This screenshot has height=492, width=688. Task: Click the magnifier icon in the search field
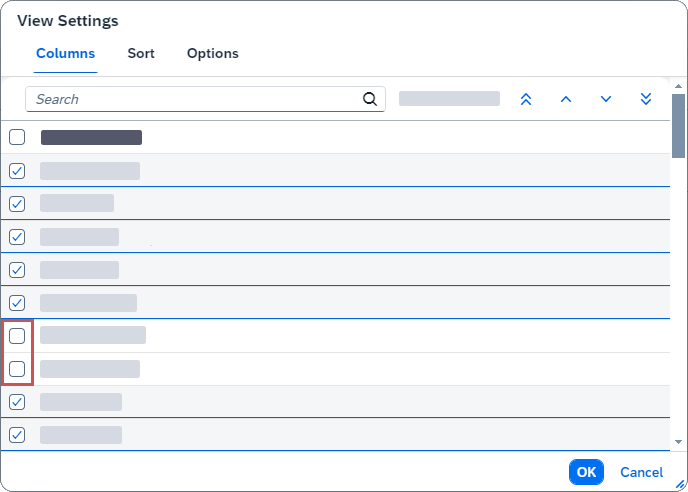point(370,99)
